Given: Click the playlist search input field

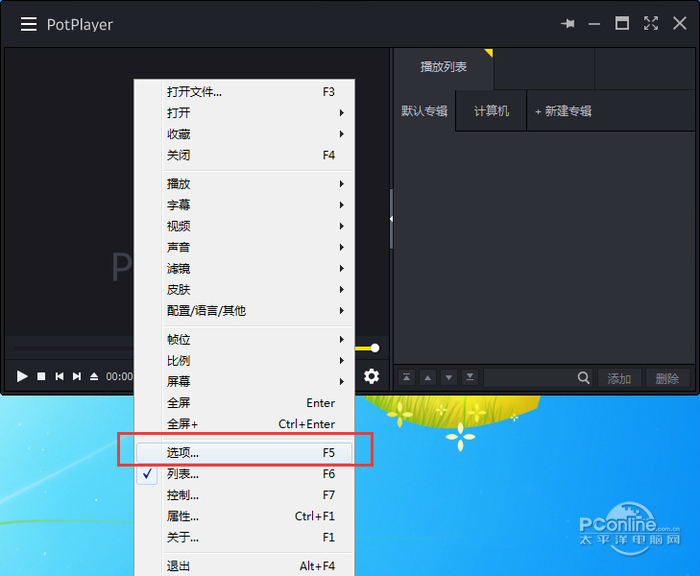Looking at the screenshot, I should (530, 378).
